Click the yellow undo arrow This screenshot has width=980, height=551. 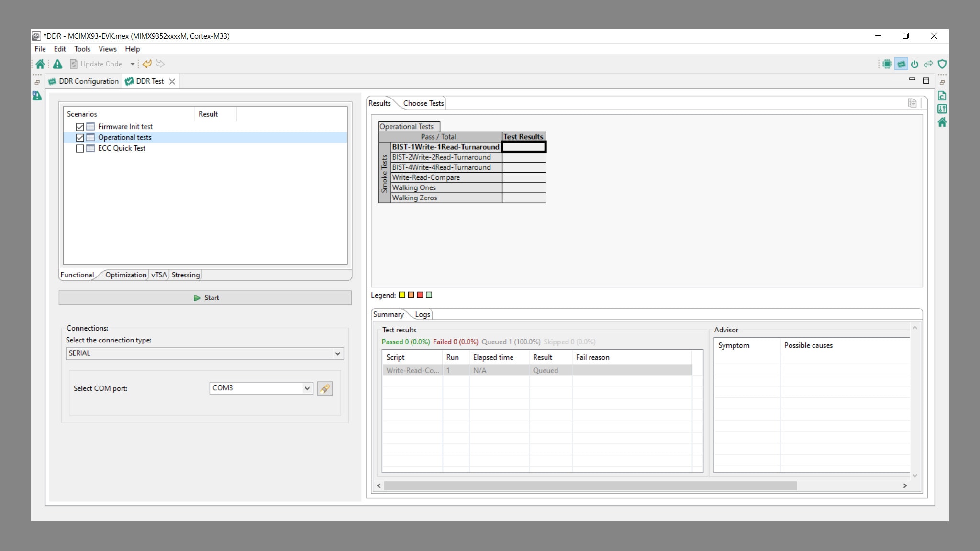point(147,64)
